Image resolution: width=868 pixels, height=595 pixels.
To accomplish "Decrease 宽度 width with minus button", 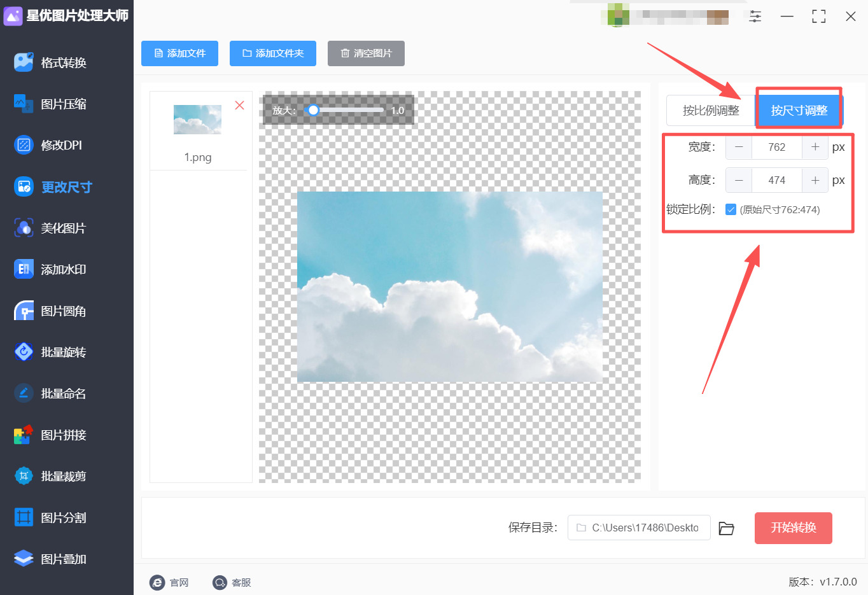I will point(739,147).
